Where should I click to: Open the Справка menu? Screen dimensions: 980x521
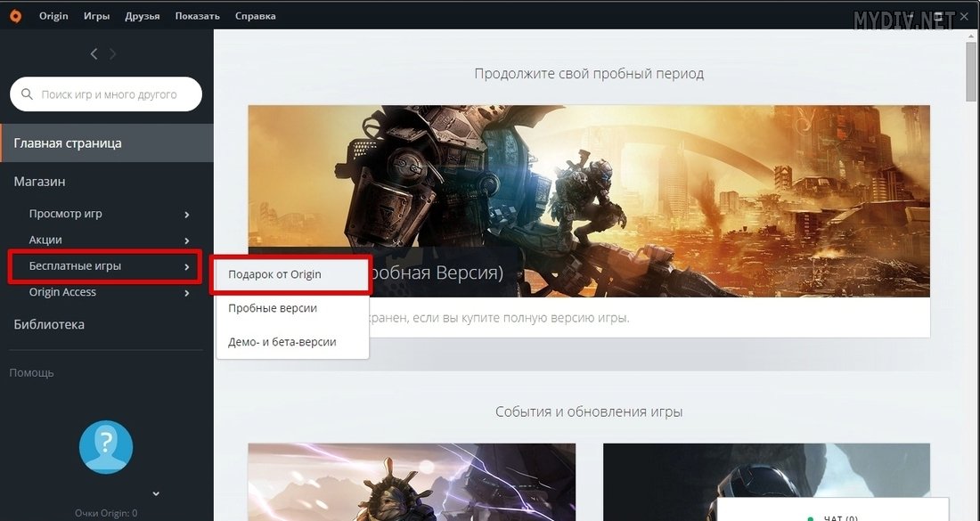pos(255,16)
